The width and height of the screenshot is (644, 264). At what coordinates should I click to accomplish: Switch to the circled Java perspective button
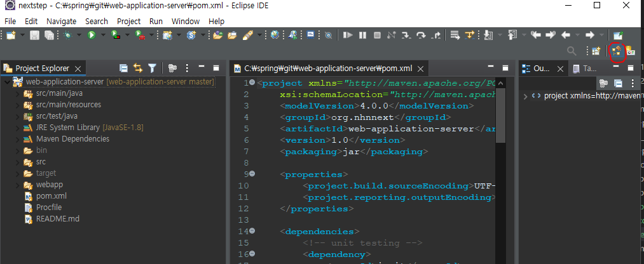(x=615, y=51)
